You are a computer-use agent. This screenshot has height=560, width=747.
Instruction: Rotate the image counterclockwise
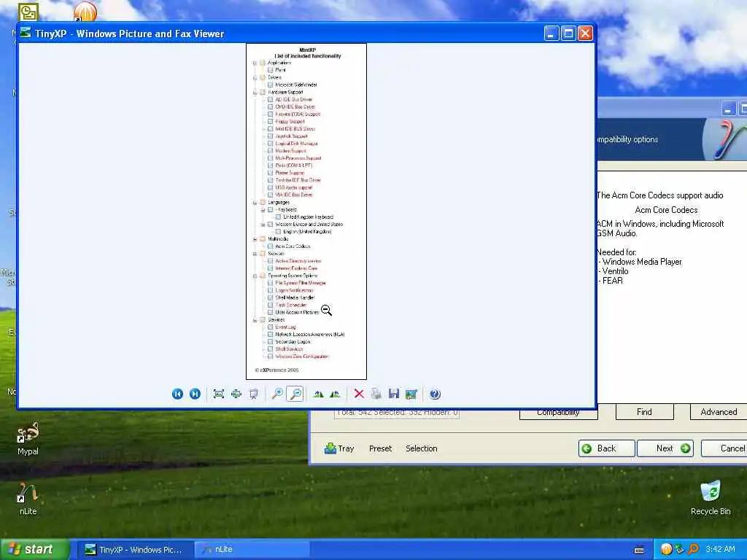[336, 394]
